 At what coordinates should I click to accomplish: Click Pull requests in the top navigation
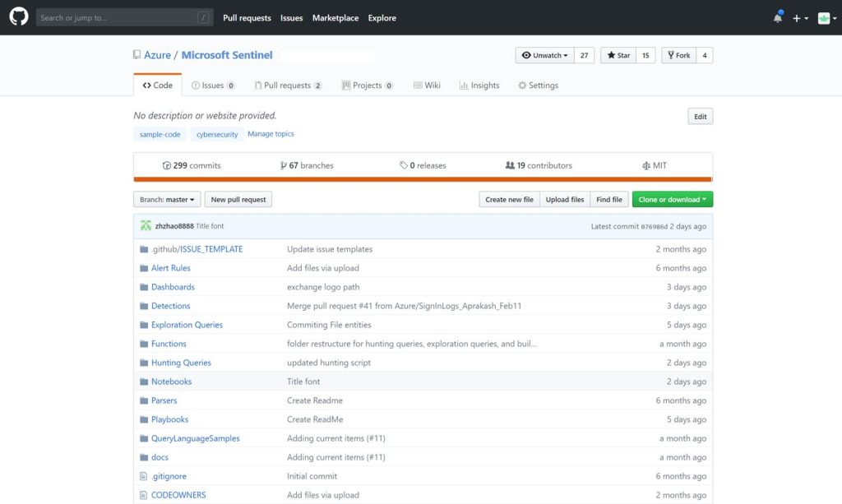coord(247,18)
